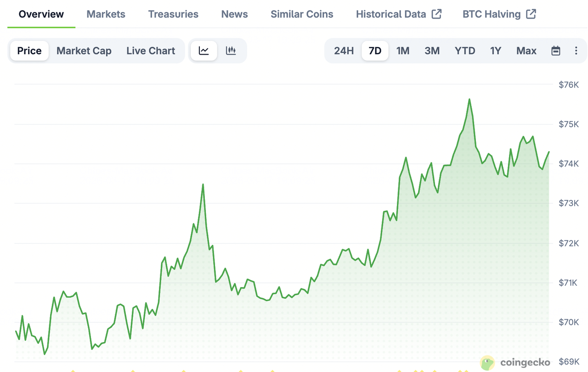Open the News tab
This screenshot has height=372, width=588.
(234, 14)
